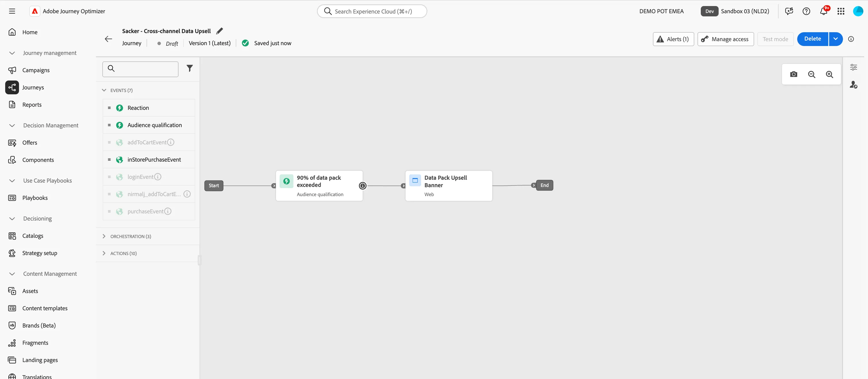This screenshot has width=868, height=379.
Task: Collapse the EVENTS (7) section
Action: click(104, 90)
